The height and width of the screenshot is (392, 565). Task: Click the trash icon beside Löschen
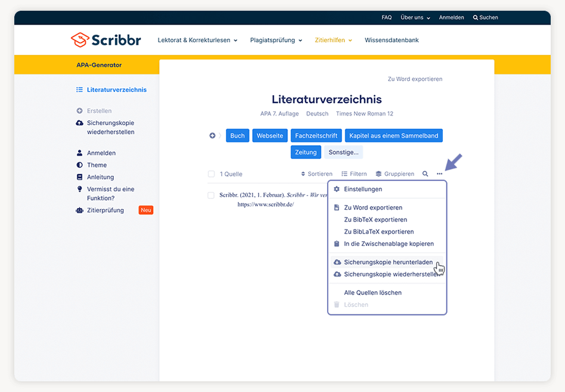click(x=337, y=305)
